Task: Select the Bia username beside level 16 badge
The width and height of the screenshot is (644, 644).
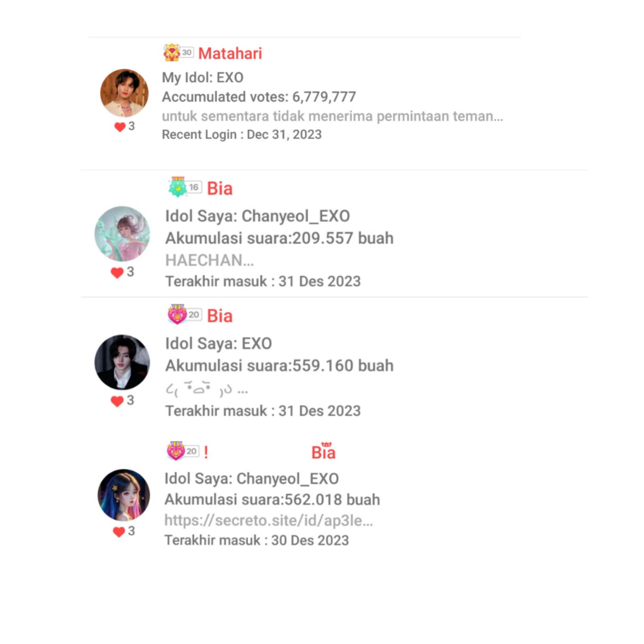Action: [220, 188]
